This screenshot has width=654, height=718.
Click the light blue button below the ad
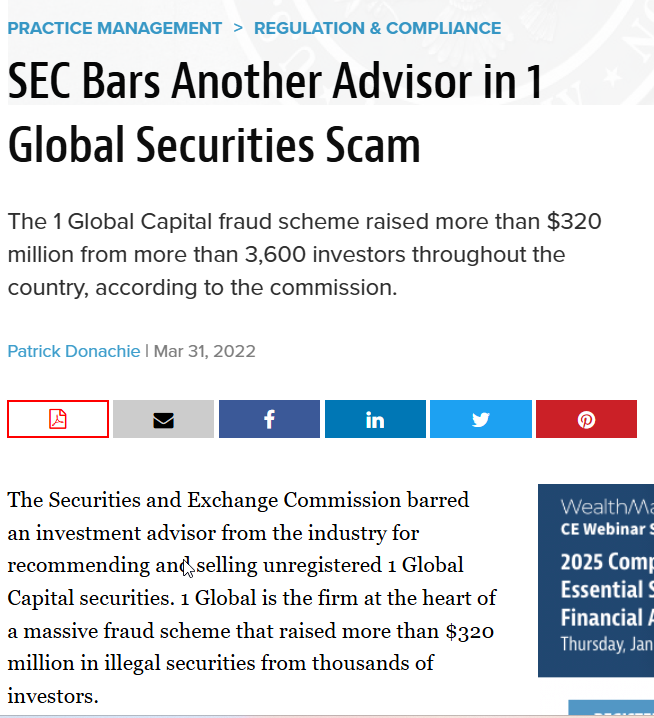pyautogui.click(x=611, y=708)
